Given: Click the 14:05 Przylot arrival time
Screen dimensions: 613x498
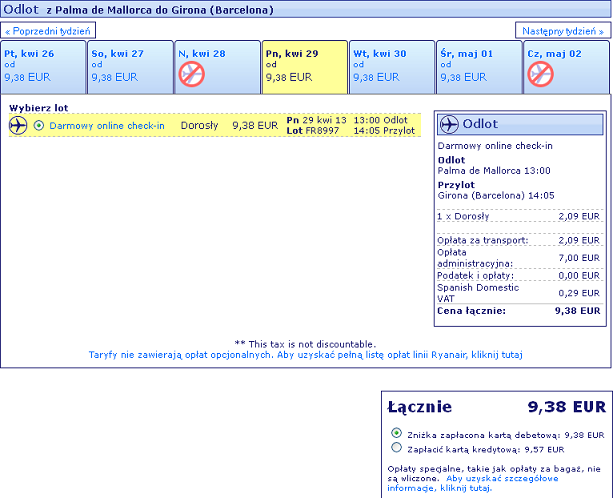Looking at the screenshot, I should 384,131.
